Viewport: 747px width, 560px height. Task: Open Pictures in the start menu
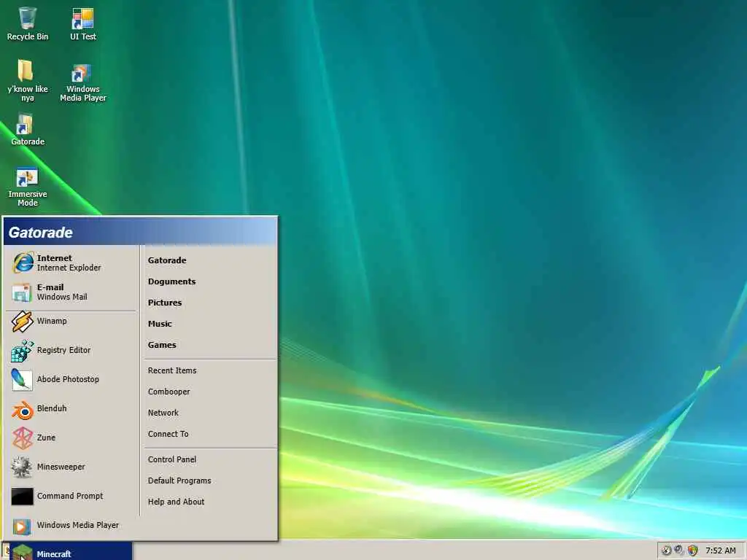165,303
